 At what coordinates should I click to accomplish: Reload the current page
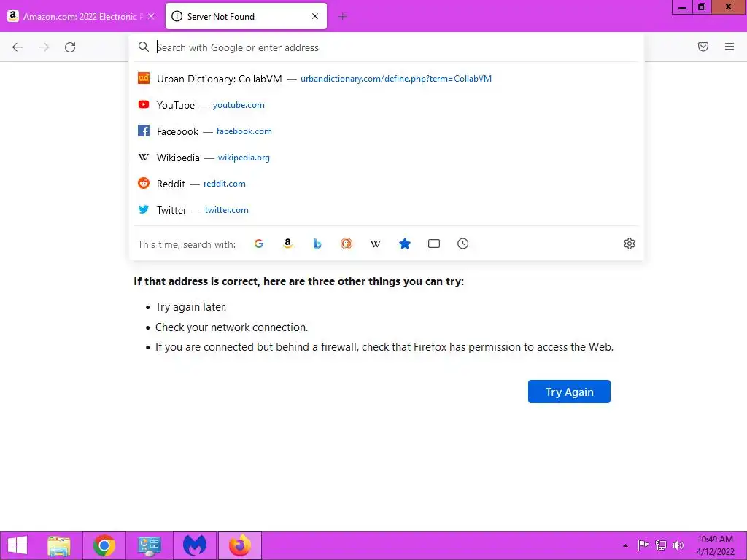pos(70,47)
